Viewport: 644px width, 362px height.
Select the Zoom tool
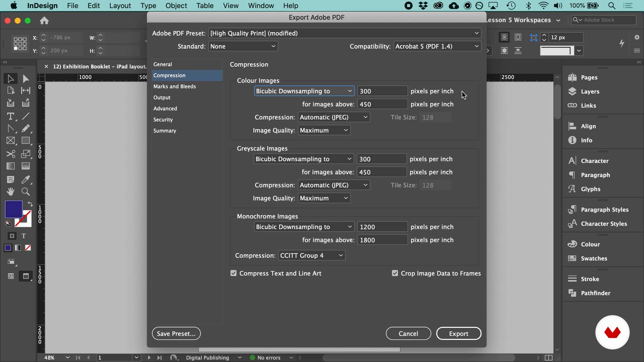pyautogui.click(x=26, y=192)
